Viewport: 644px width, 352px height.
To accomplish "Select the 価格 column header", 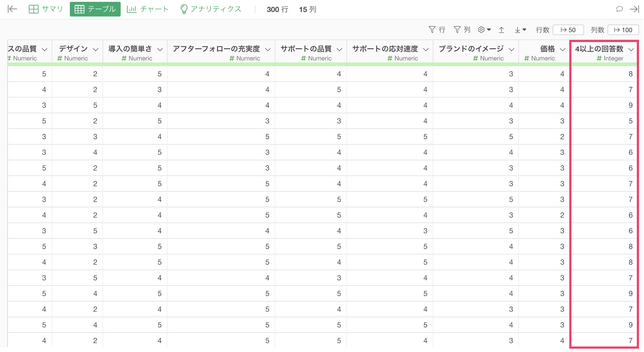I will pos(548,49).
